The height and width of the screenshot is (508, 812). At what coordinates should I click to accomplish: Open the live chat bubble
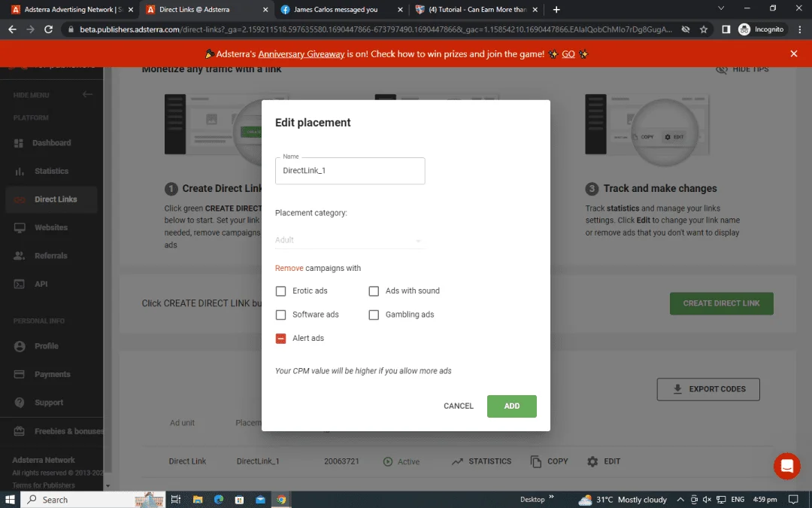786,466
